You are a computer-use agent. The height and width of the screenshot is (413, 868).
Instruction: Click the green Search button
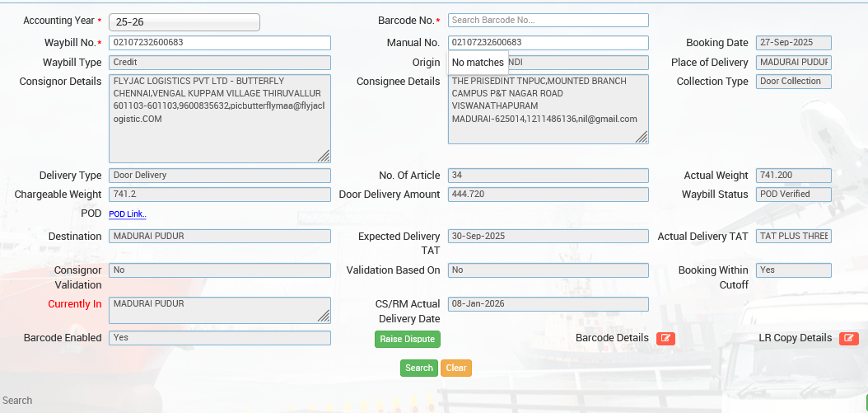(419, 368)
